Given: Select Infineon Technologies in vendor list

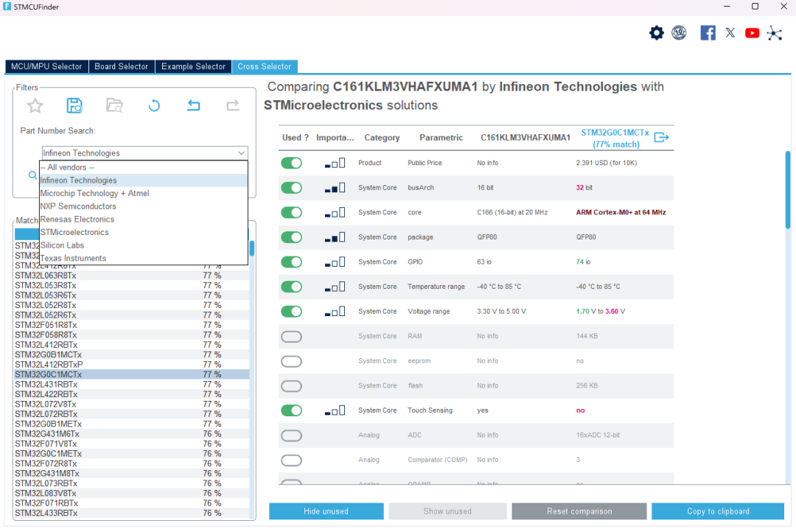Looking at the screenshot, I should [144, 181].
